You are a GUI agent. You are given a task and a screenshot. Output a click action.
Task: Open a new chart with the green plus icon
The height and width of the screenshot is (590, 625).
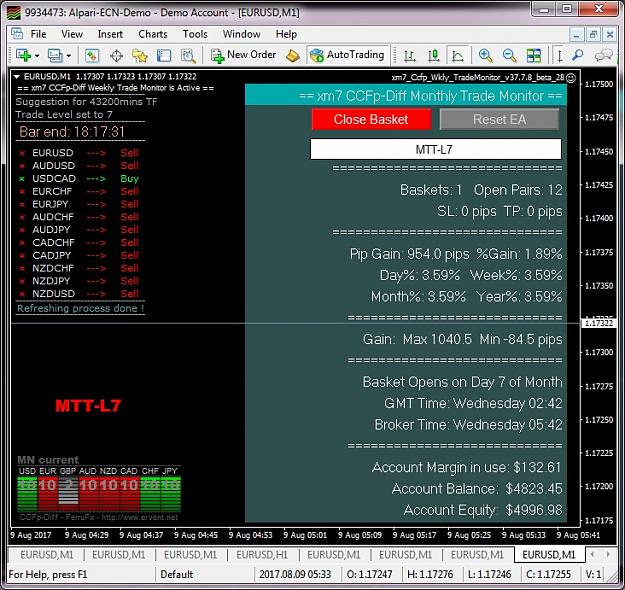pyautogui.click(x=23, y=55)
